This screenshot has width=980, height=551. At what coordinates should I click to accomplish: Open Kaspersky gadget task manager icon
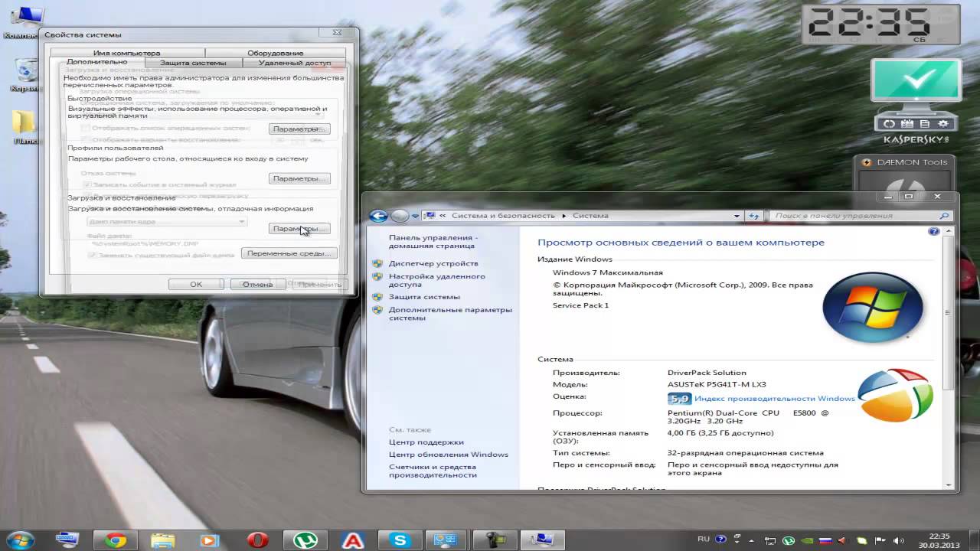point(907,124)
